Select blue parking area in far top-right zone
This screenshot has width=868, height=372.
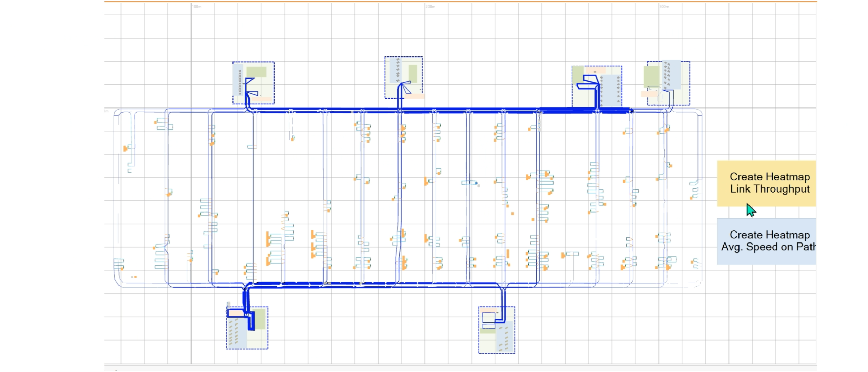[672, 74]
